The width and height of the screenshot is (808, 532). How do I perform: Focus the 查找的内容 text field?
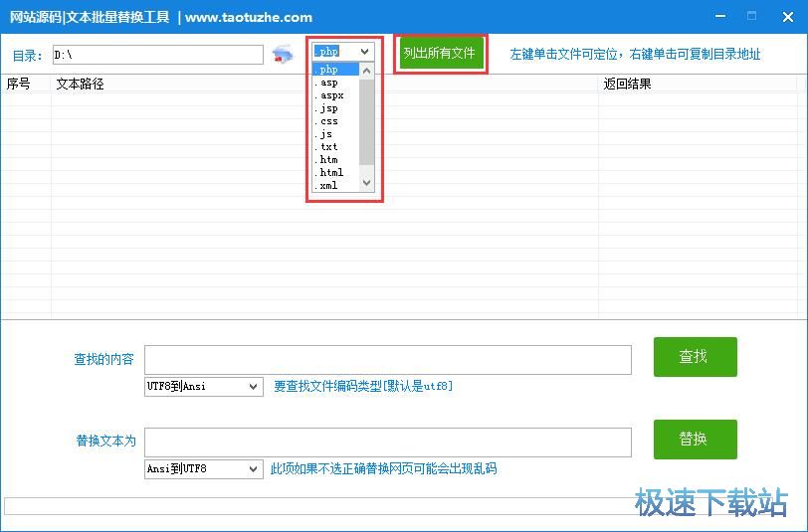pyautogui.click(x=387, y=360)
